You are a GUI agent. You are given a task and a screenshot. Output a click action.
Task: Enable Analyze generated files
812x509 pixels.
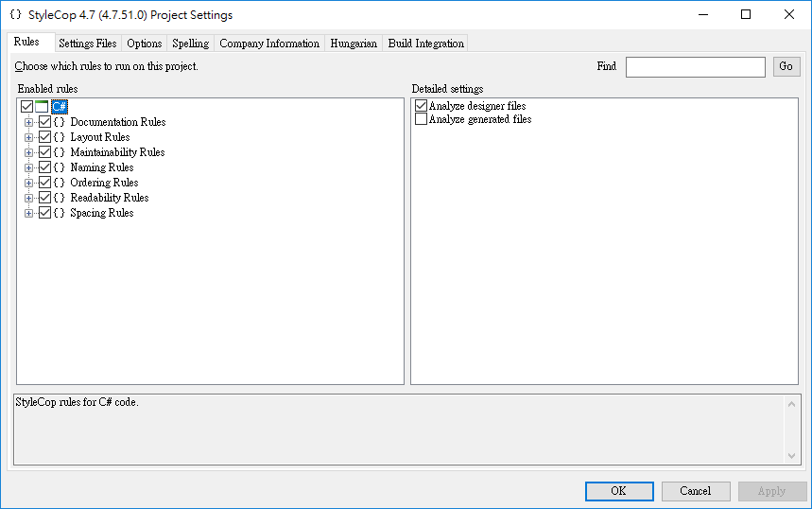[x=421, y=119]
